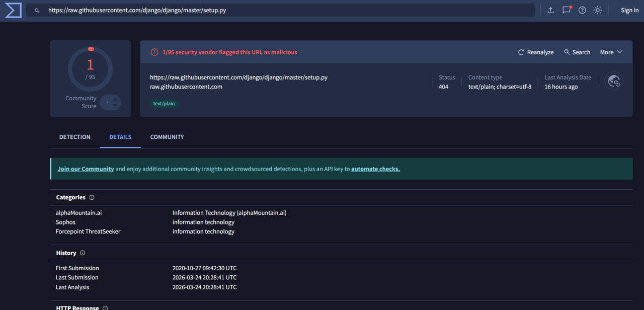The height and width of the screenshot is (310, 644).
Task: Click the info icon next to History
Action: [x=84, y=253]
